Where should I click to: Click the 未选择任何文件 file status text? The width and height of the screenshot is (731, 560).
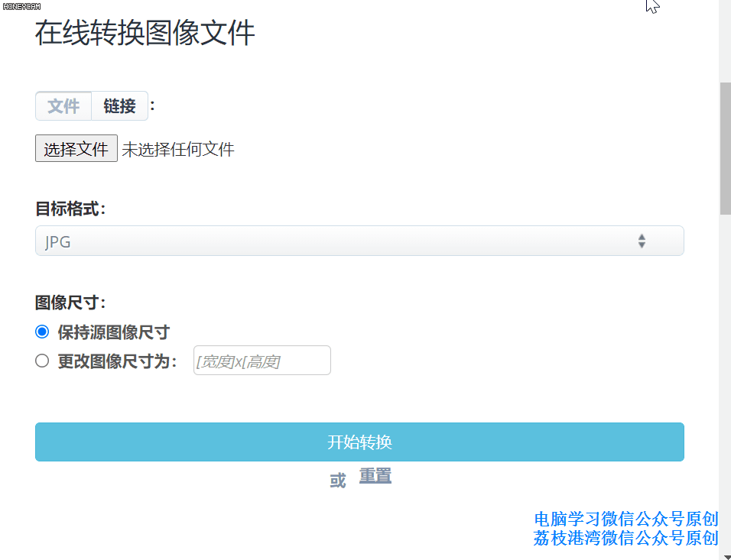[178, 150]
